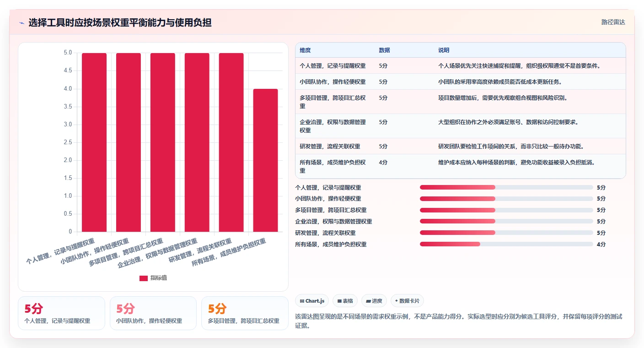Toggle the 指标值 legend swatch
This screenshot has width=644, height=348.
pyautogui.click(x=144, y=278)
